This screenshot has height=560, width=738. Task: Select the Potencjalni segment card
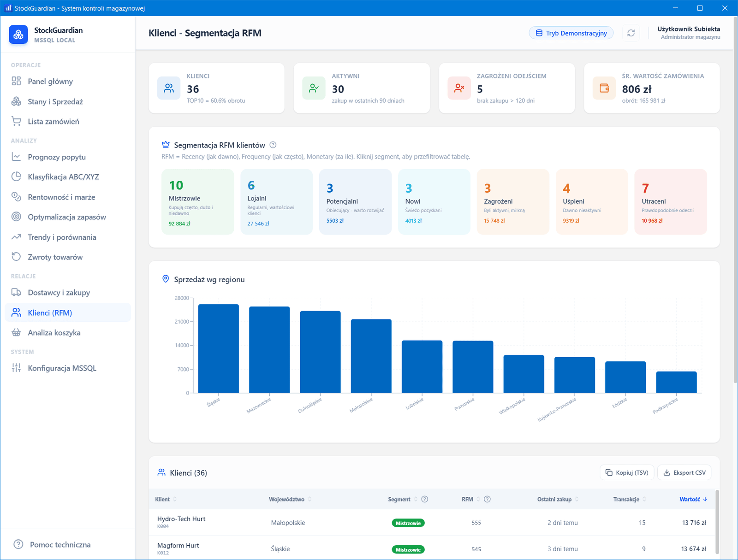tap(355, 202)
